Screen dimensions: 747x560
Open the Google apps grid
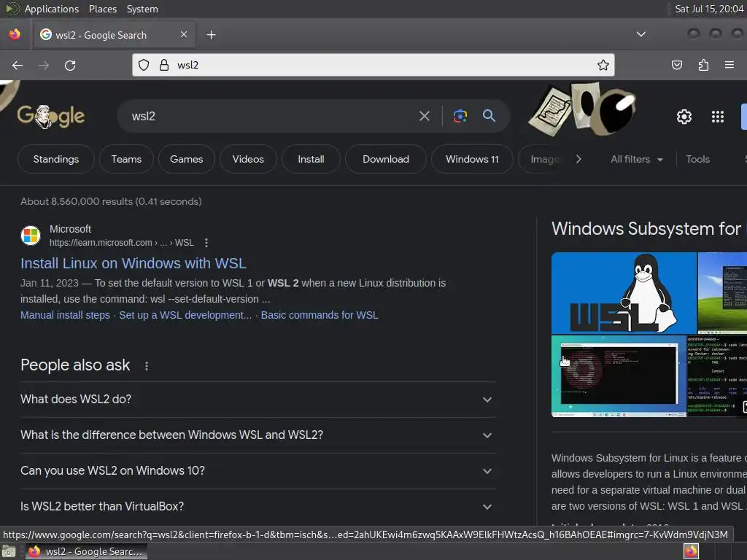718,117
